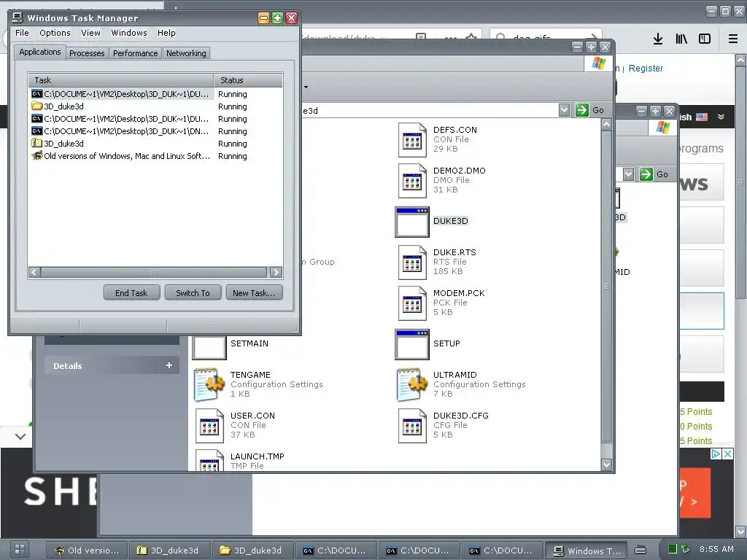The width and height of the screenshot is (747, 560).
Task: Click the chevron-down expander at left edge
Action: click(20, 436)
